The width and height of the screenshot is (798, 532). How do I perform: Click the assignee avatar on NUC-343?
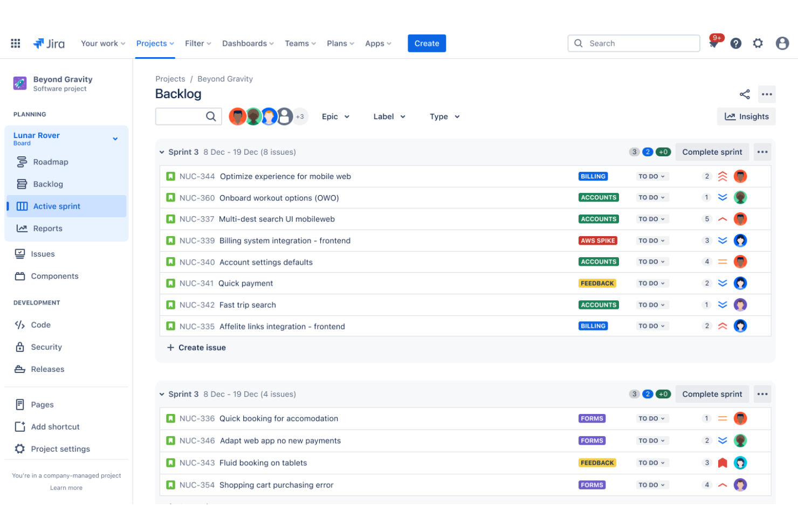click(740, 463)
